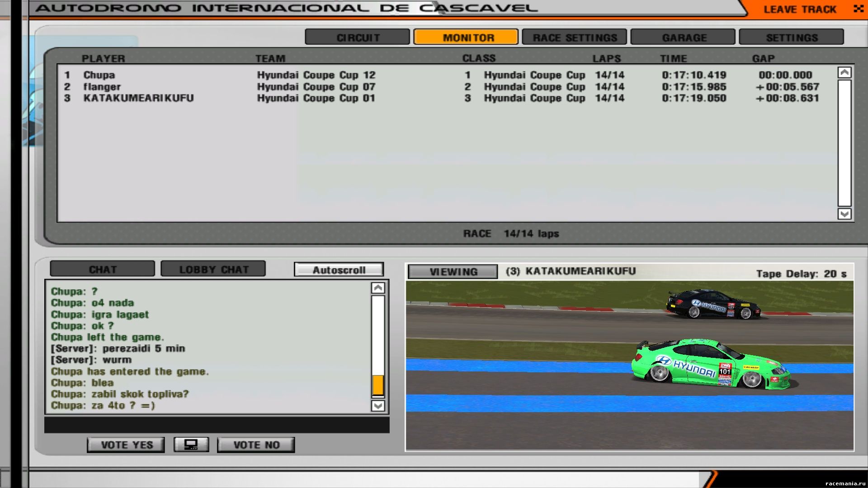The height and width of the screenshot is (488, 868).
Task: Click the TIME column header
Action: 674,58
